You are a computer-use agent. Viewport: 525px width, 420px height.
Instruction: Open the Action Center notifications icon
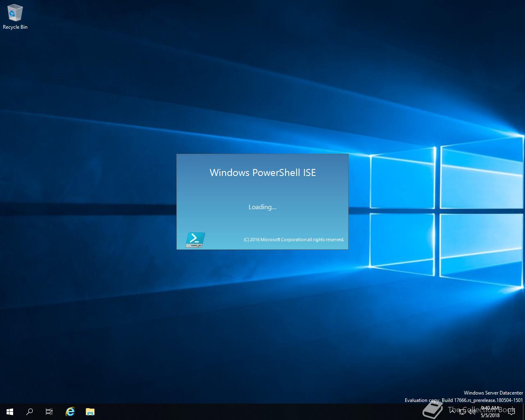click(511, 412)
